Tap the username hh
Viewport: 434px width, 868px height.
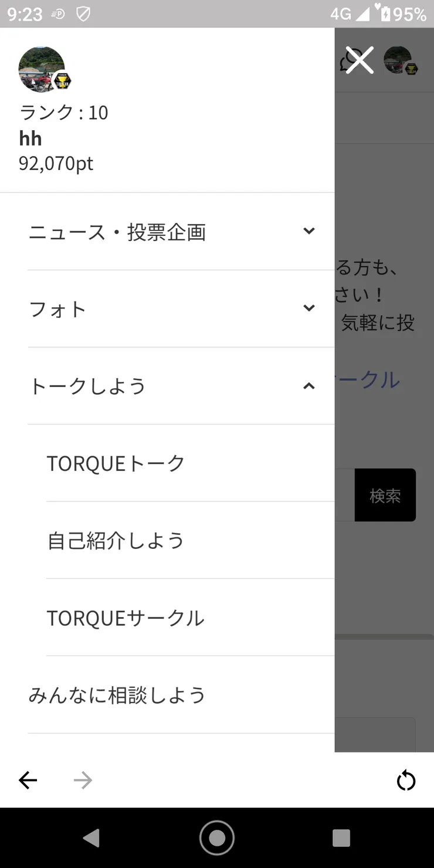(30, 138)
